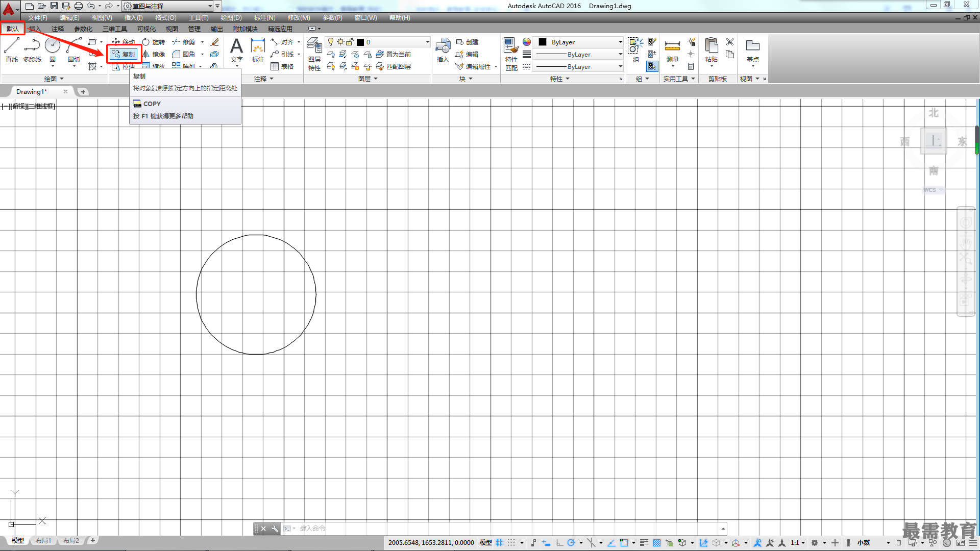980x551 pixels.
Task: Open annotation scale 1:1 dropdown
Action: [798, 542]
